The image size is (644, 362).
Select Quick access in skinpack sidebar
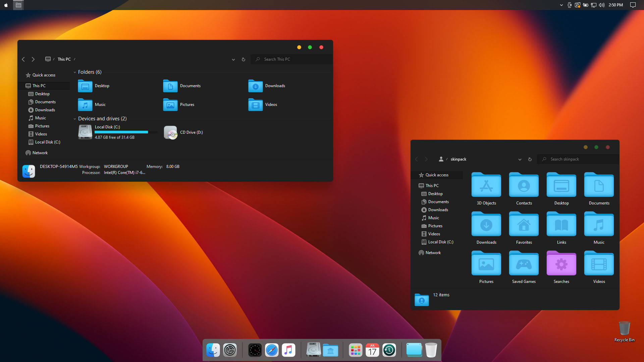coord(437,175)
